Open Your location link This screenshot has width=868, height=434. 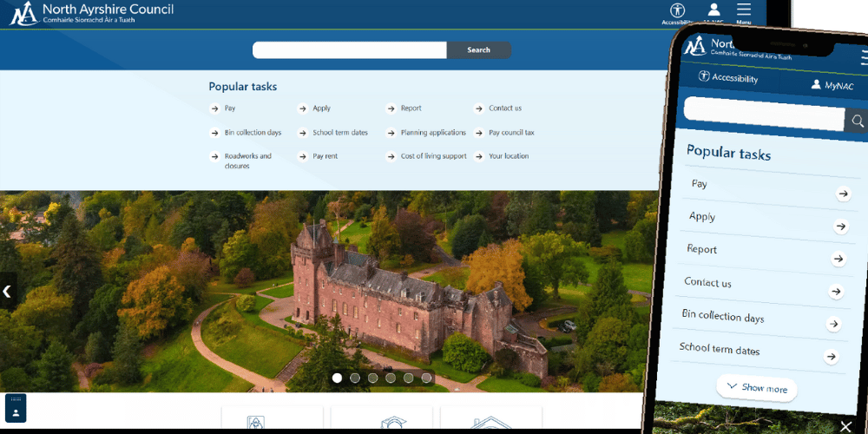point(509,156)
